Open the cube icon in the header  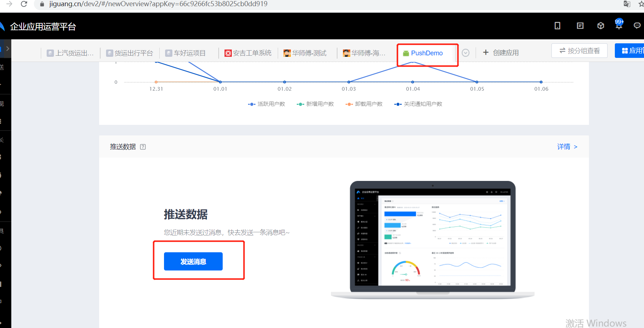(x=601, y=26)
